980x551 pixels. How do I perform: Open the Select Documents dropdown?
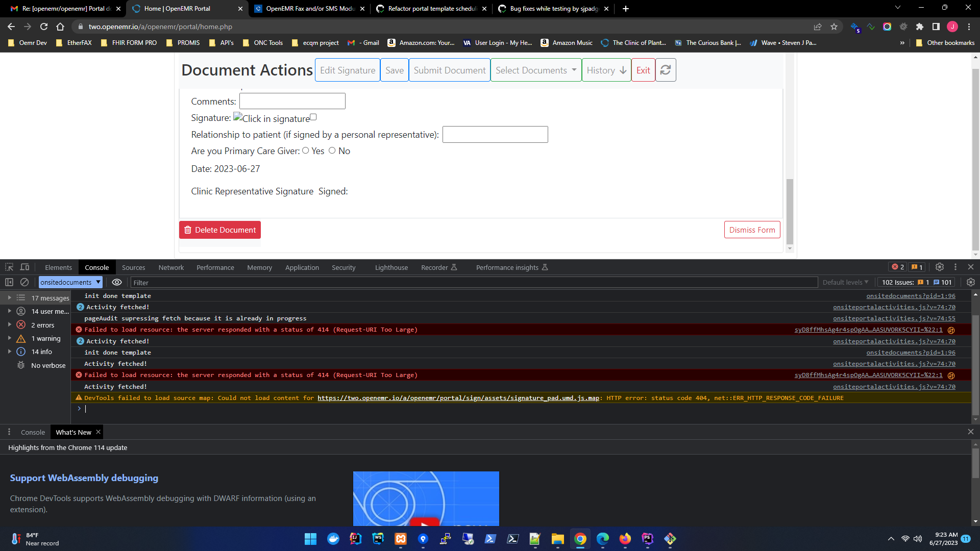click(535, 70)
